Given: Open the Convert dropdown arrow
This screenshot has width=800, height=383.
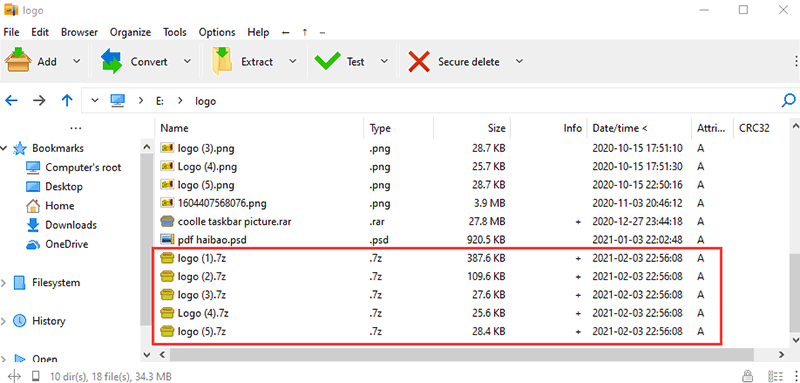Looking at the screenshot, I should pos(187,61).
